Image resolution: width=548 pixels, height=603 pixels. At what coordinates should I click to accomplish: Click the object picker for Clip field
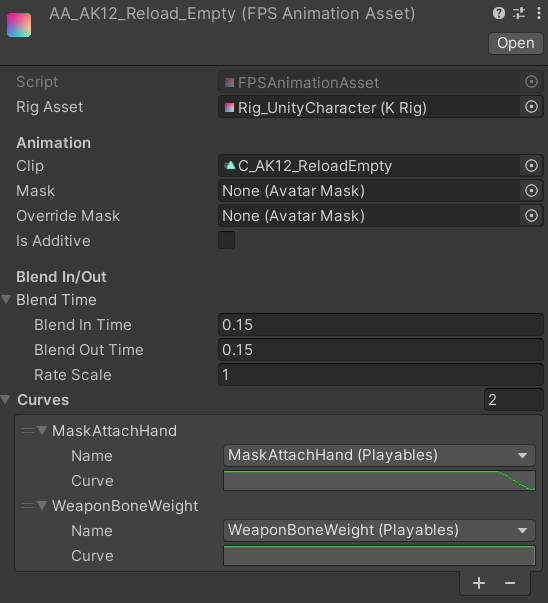[x=531, y=166]
